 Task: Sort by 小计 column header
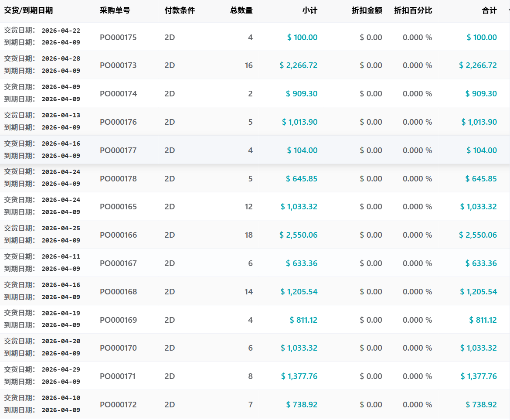309,10
